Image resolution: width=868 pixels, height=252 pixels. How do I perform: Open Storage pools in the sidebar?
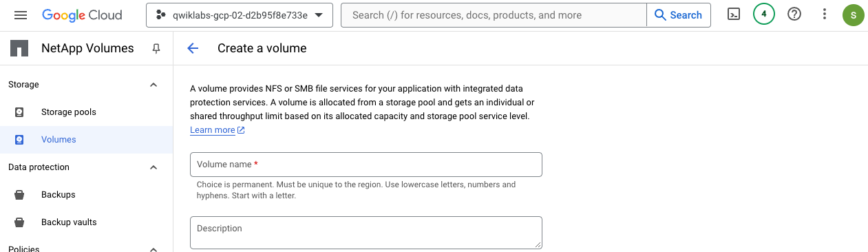(x=86, y=112)
